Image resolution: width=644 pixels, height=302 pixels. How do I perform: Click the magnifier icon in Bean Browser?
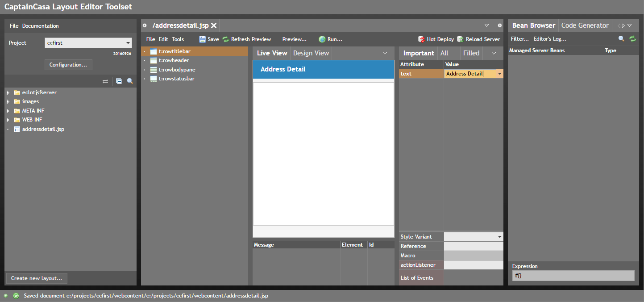621,39
